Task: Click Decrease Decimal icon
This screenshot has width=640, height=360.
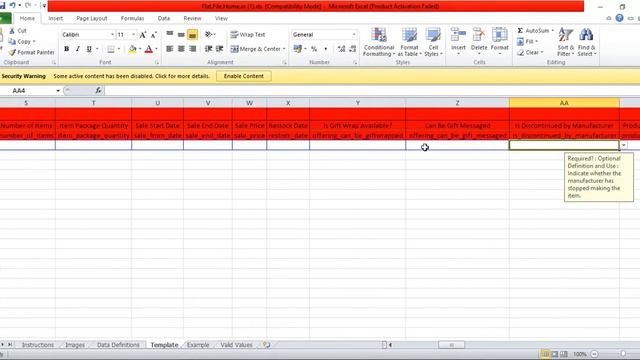Action: click(353, 49)
